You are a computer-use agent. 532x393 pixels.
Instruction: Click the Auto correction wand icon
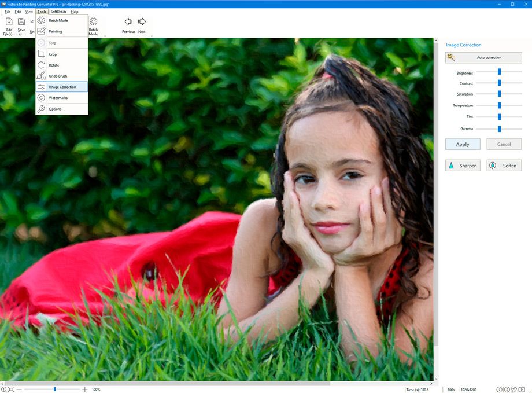[450, 57]
